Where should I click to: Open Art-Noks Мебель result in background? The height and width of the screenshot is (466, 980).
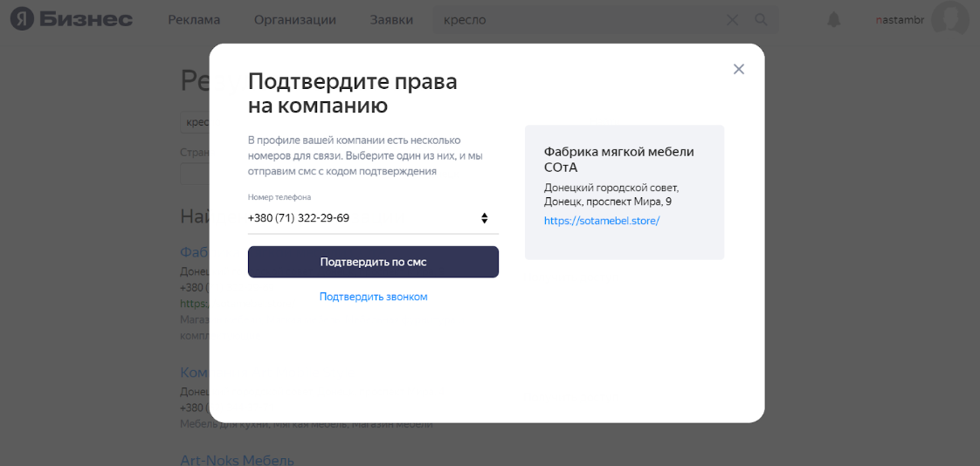click(x=237, y=461)
